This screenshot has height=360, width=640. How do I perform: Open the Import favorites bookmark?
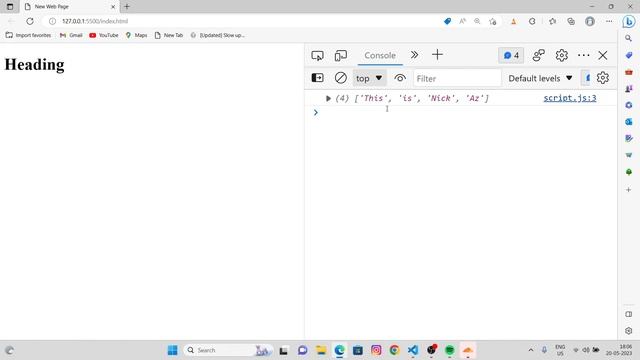pyautogui.click(x=28, y=35)
